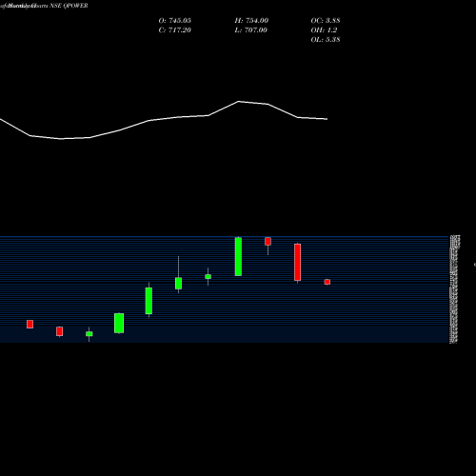Screen dimensions: 476x476
Task: Click the OH: 1.2 reading
Action: [x=324, y=30]
